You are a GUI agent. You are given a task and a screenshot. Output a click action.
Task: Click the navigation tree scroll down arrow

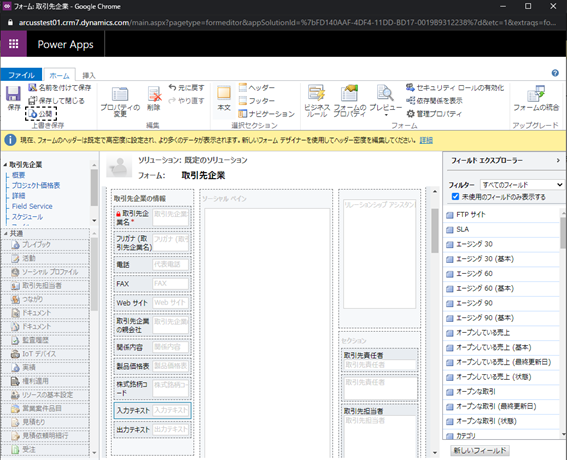(94, 220)
